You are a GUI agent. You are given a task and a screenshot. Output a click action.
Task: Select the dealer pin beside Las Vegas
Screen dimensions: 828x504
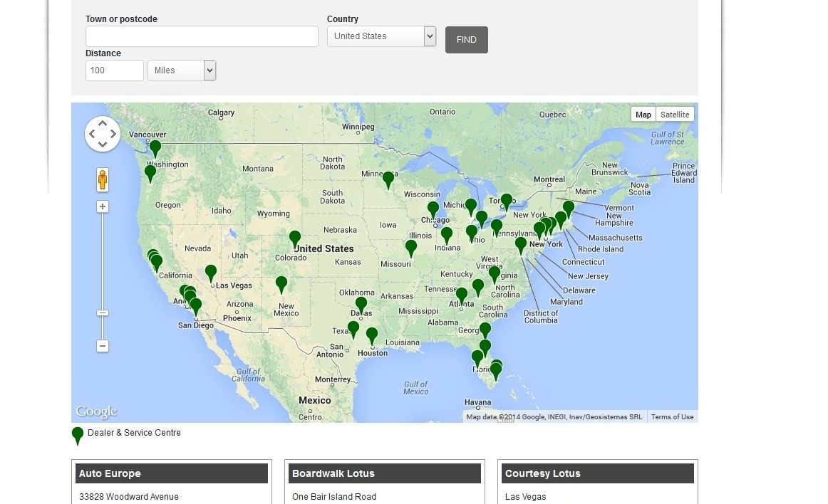pos(211,274)
